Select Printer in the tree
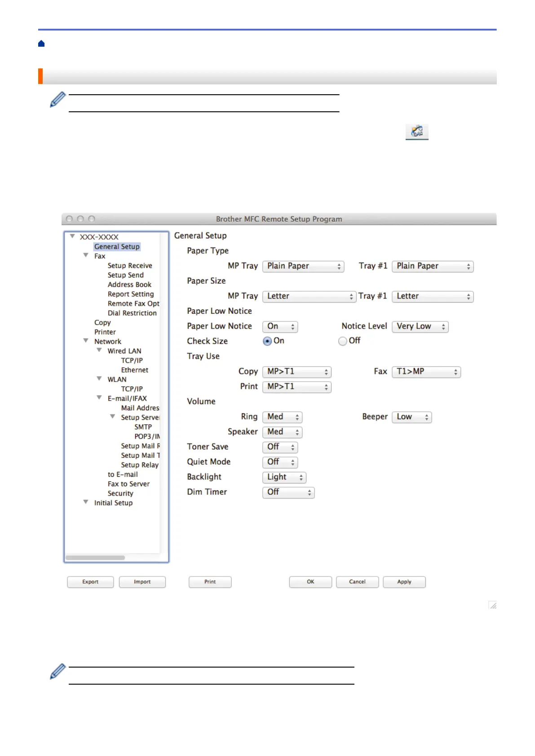 105,332
